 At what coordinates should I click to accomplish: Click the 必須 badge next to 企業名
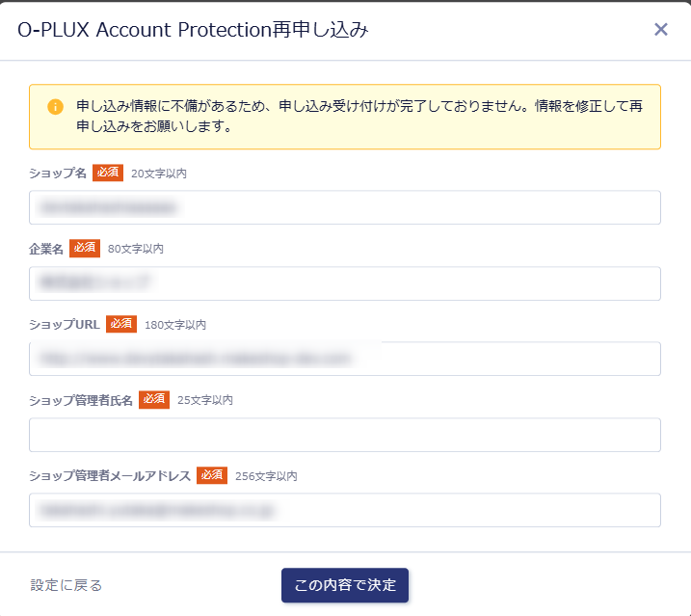(x=85, y=249)
